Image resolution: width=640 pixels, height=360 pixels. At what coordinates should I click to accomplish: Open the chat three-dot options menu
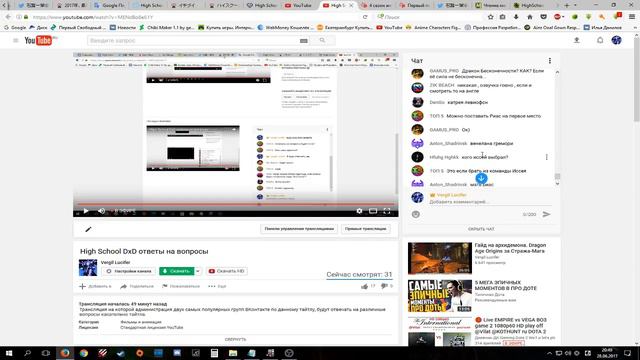click(550, 61)
